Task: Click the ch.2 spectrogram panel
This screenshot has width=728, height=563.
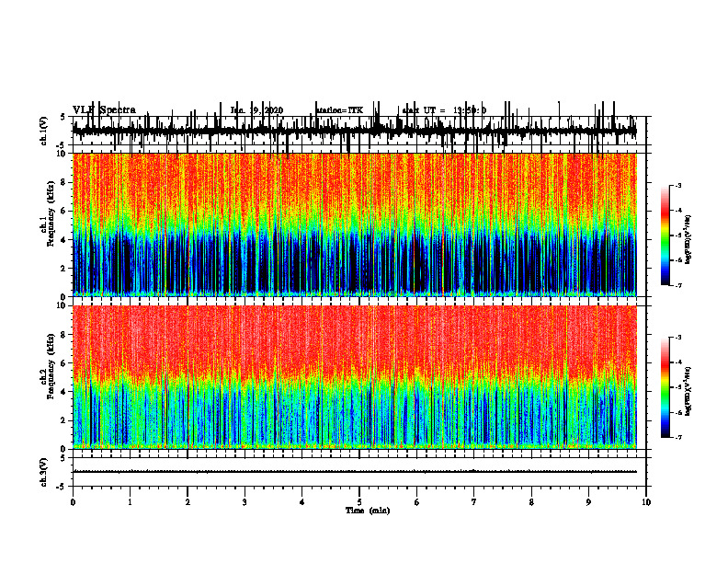Action: point(354,377)
